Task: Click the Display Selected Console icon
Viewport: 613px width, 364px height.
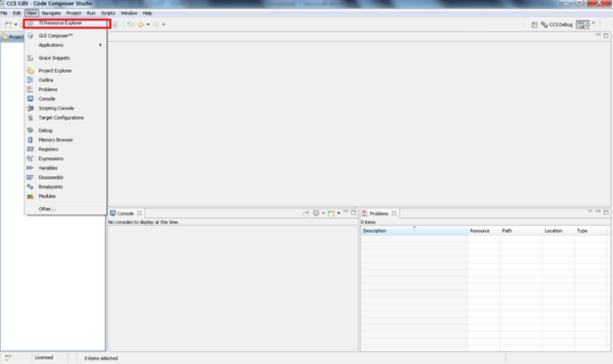Action: coord(316,213)
